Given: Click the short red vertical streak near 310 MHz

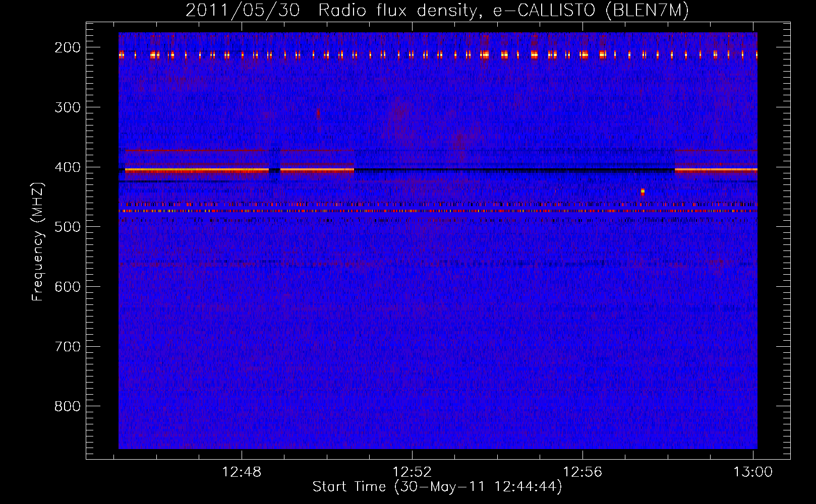Looking at the screenshot, I should point(318,114).
